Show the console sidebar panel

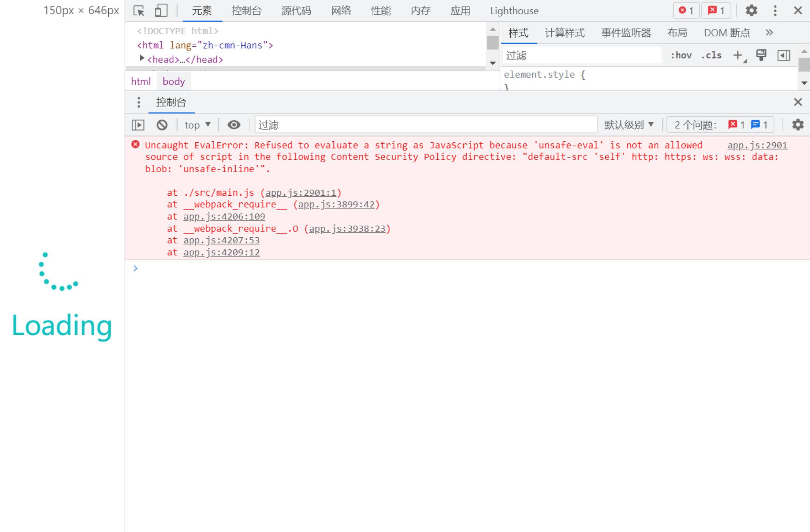[138, 125]
